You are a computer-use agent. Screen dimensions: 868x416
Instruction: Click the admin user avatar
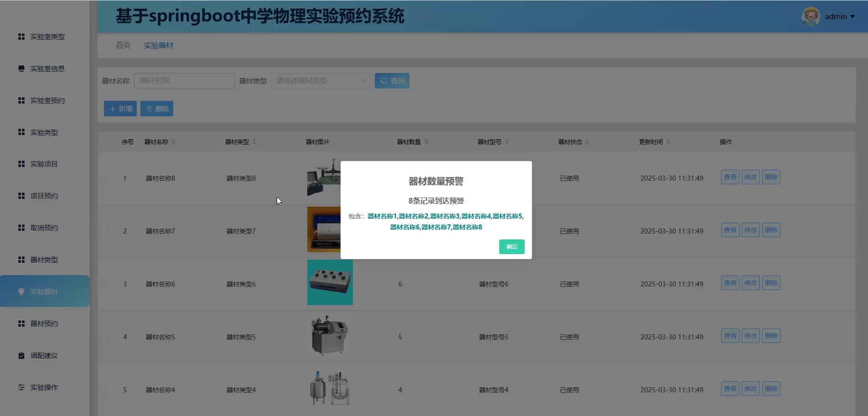[811, 16]
